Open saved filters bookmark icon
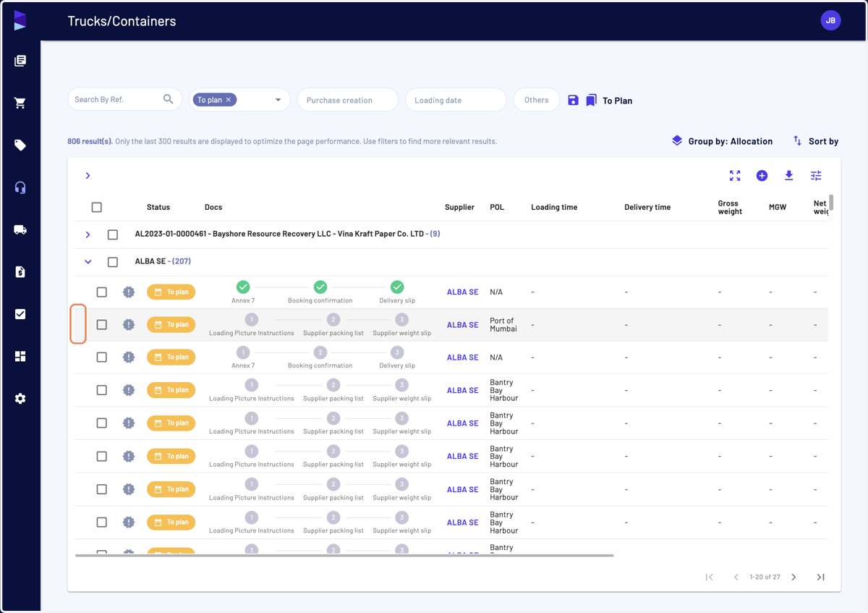 591,100
